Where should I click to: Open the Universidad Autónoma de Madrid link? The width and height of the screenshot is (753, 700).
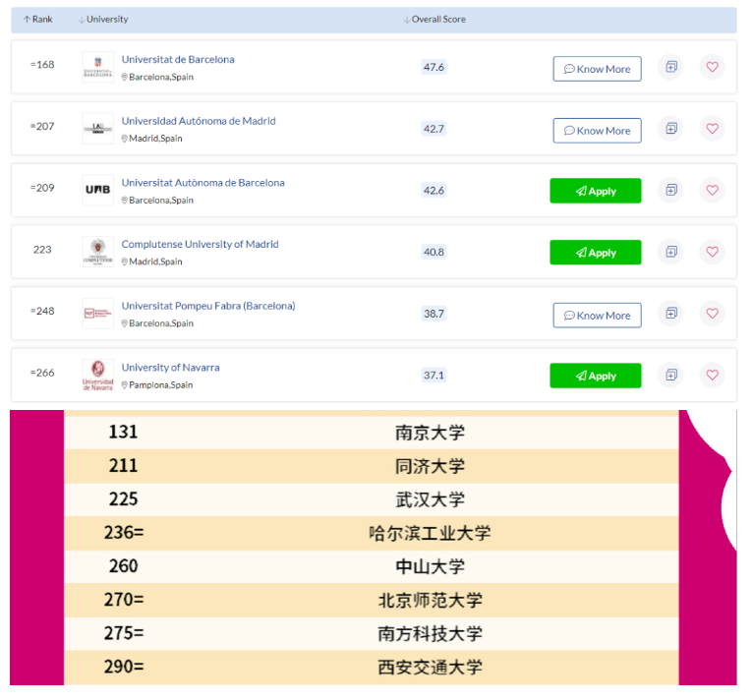tap(199, 121)
